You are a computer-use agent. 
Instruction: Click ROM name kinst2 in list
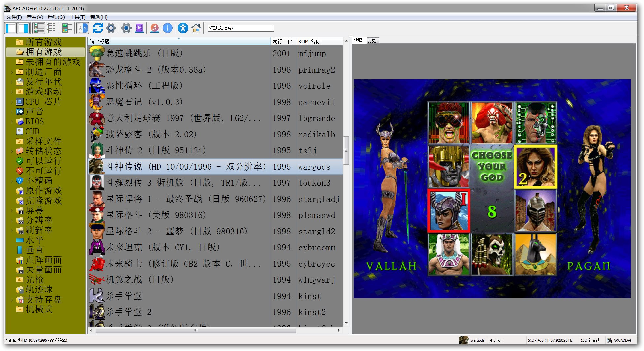[x=312, y=312]
